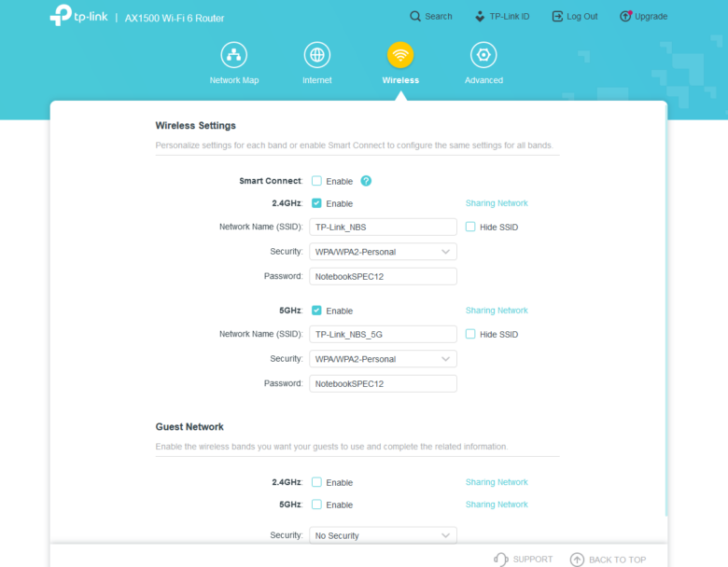Image resolution: width=728 pixels, height=567 pixels.
Task: Click Log Out in the header
Action: tap(574, 17)
